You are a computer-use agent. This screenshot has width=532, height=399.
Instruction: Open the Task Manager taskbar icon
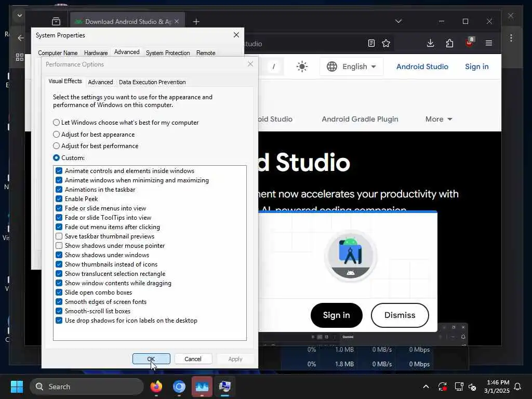coord(202,387)
